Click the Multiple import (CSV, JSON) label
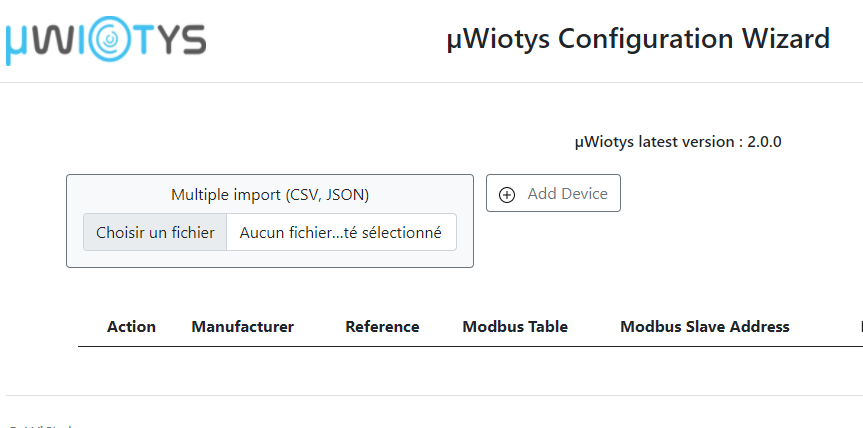Viewport: 863px width, 428px height. pyautogui.click(x=270, y=195)
